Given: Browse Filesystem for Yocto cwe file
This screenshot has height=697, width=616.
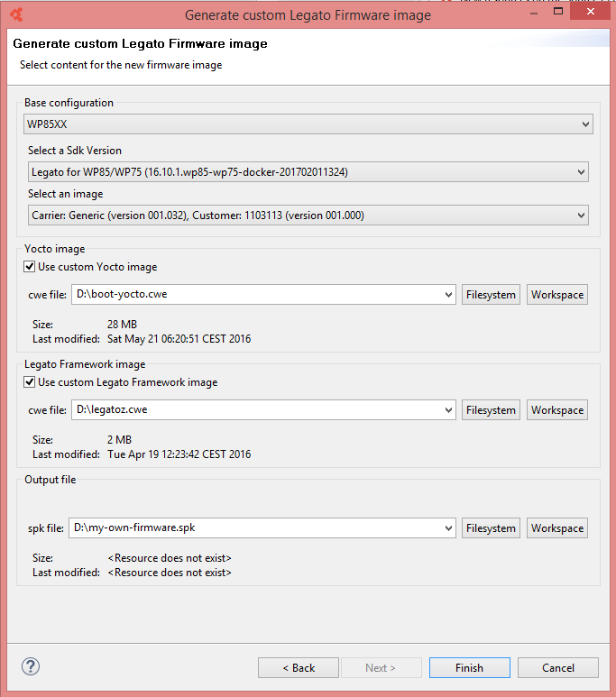Looking at the screenshot, I should (x=491, y=295).
